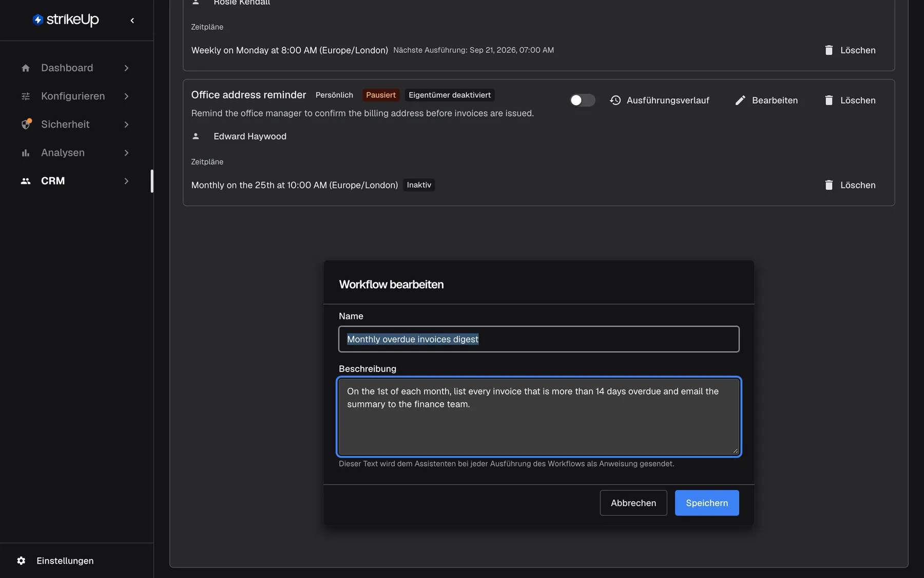Viewport: 924px width, 578px height.
Task: Click the Abbrechen button
Action: click(x=633, y=503)
